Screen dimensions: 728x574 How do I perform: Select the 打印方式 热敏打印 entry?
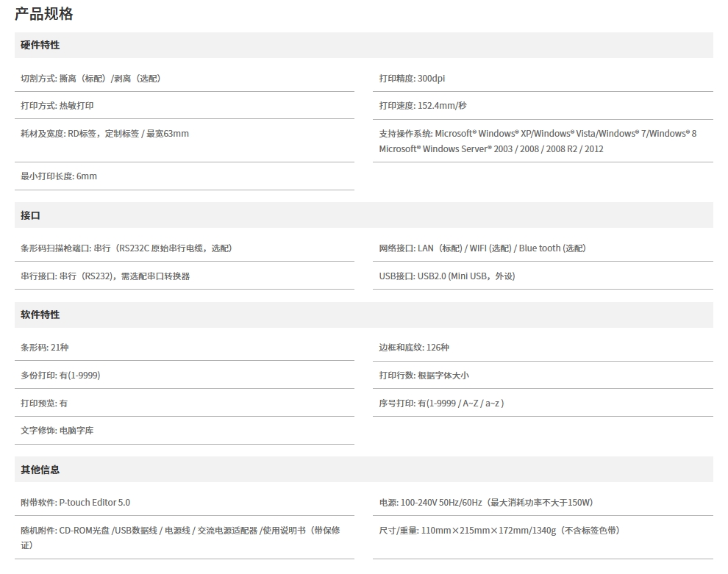(x=57, y=105)
